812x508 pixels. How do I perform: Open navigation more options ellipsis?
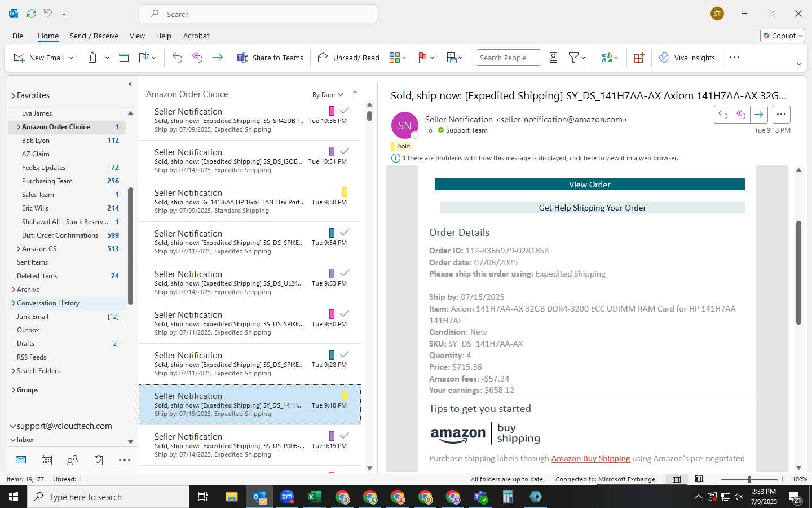(125, 460)
